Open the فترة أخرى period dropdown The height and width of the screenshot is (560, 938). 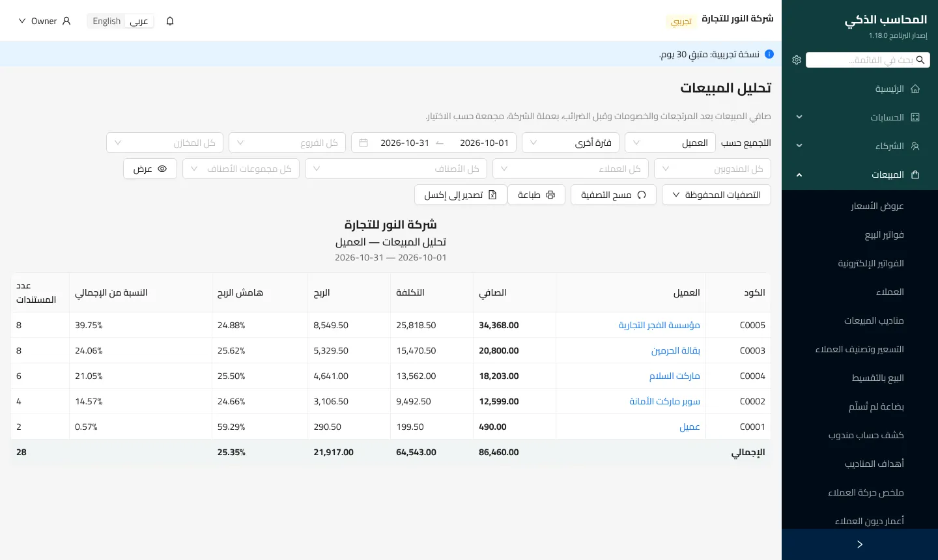tap(569, 143)
